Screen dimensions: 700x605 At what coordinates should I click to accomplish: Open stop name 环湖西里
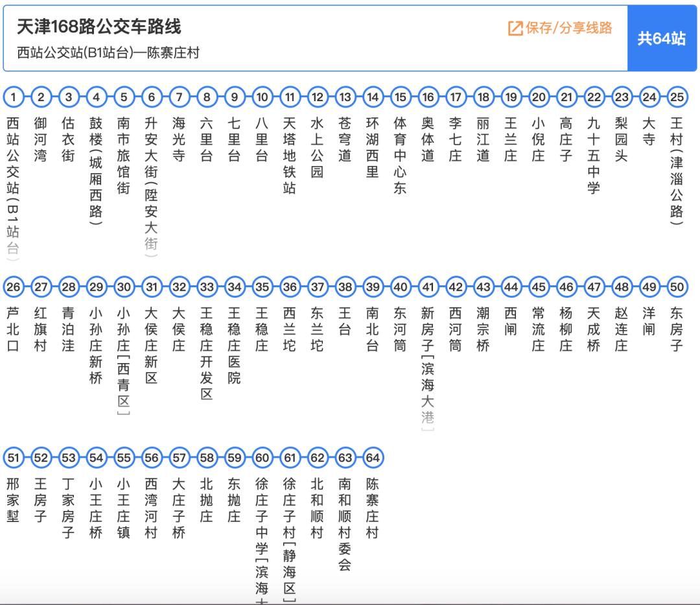[373, 147]
